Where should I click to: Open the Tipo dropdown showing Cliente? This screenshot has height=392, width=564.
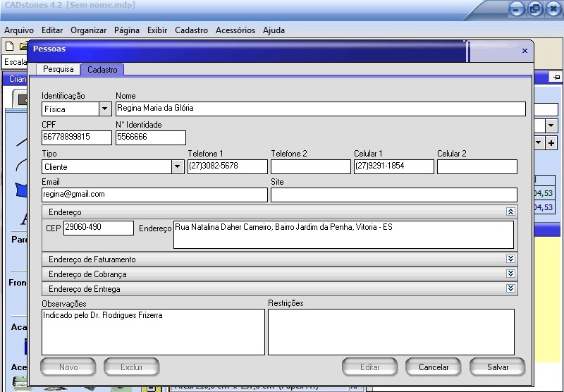click(x=178, y=166)
